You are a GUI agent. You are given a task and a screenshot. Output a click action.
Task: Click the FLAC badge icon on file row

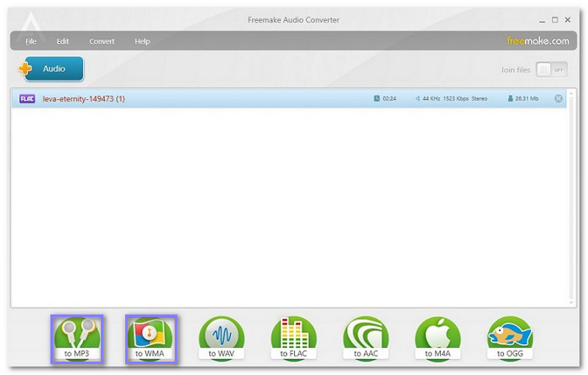pyautogui.click(x=27, y=98)
